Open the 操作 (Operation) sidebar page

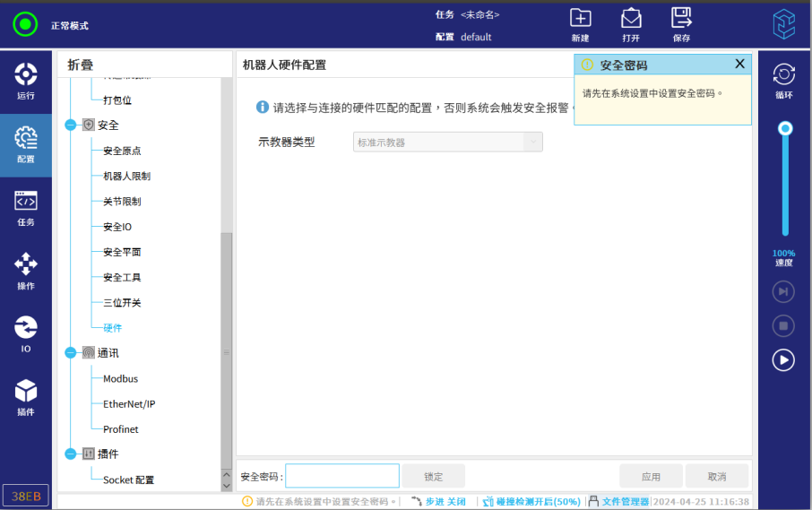pyautogui.click(x=26, y=272)
